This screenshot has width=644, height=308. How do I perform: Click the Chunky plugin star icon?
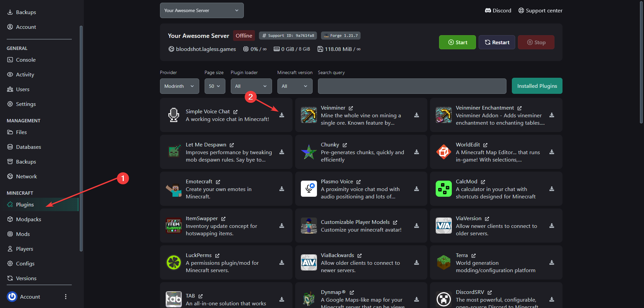pyautogui.click(x=309, y=152)
